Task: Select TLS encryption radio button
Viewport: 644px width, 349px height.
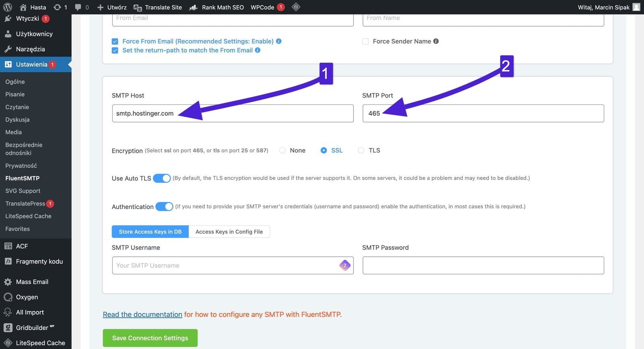Action: [361, 150]
